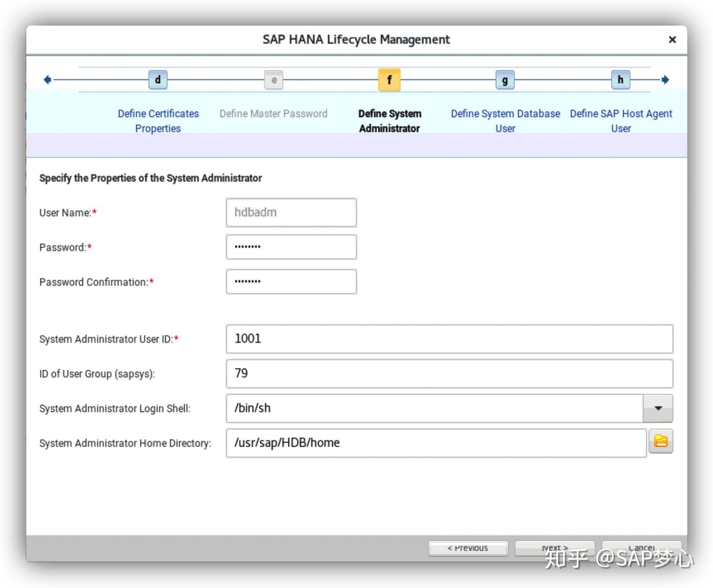Click wizard step icon h
The width and height of the screenshot is (713, 588).
620,80
